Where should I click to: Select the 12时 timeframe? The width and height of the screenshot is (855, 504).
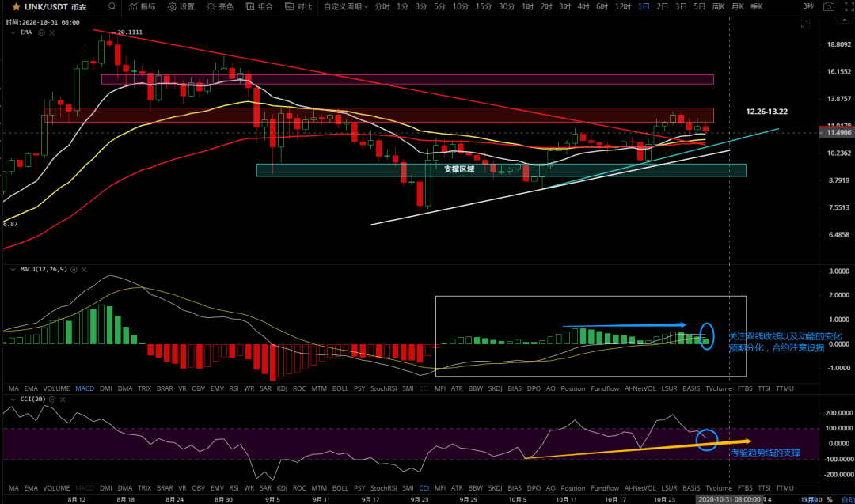pyautogui.click(x=623, y=6)
